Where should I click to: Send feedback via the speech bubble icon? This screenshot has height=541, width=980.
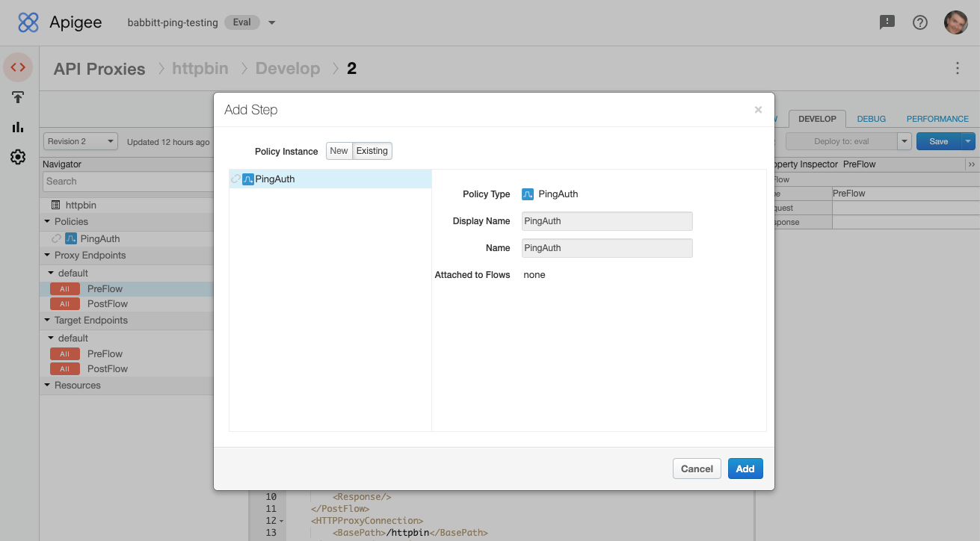click(887, 22)
